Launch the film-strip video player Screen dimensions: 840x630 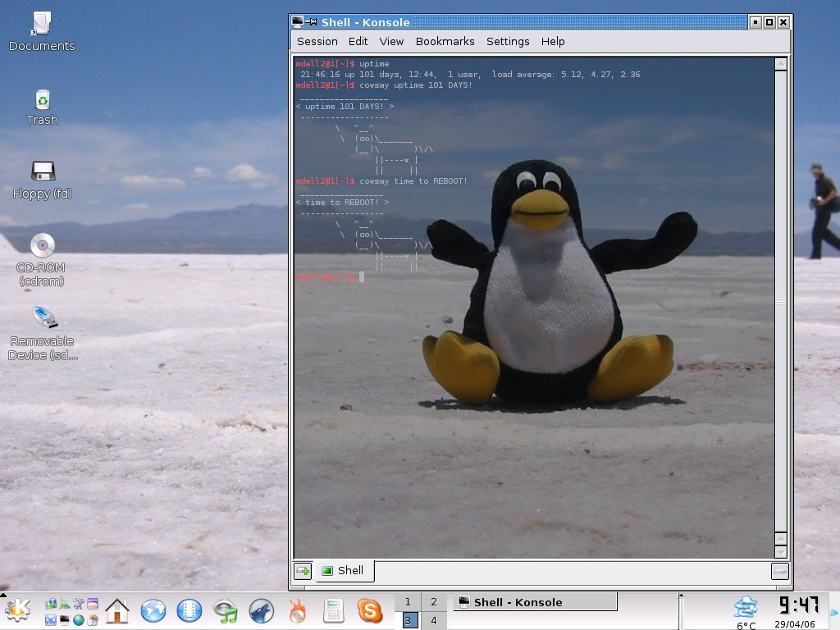pos(189,610)
